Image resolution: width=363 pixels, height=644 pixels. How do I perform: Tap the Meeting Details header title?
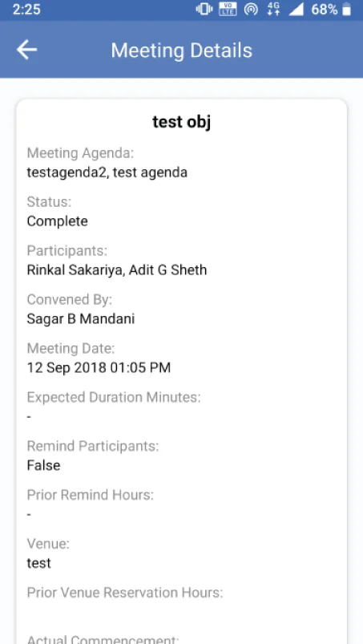coord(181,51)
